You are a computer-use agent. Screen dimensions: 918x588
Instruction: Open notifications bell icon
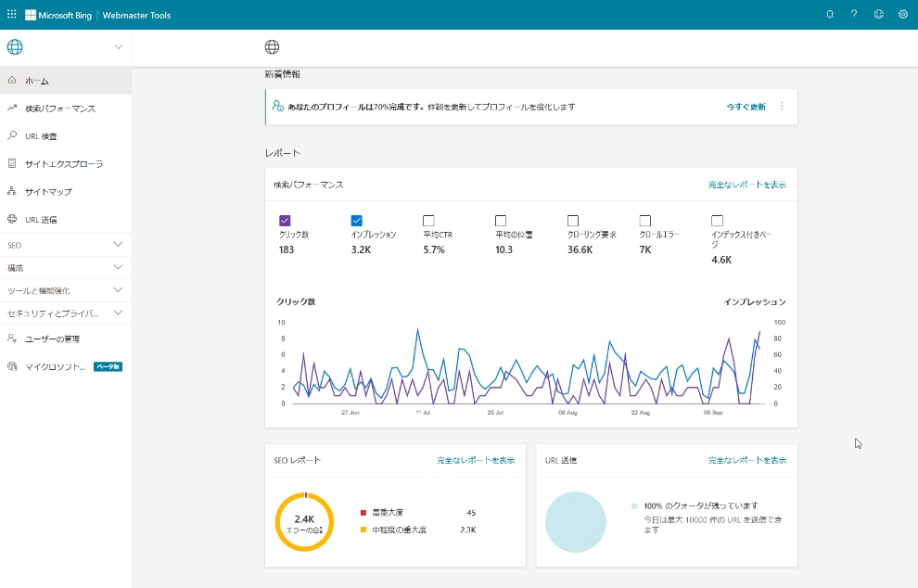pos(830,14)
